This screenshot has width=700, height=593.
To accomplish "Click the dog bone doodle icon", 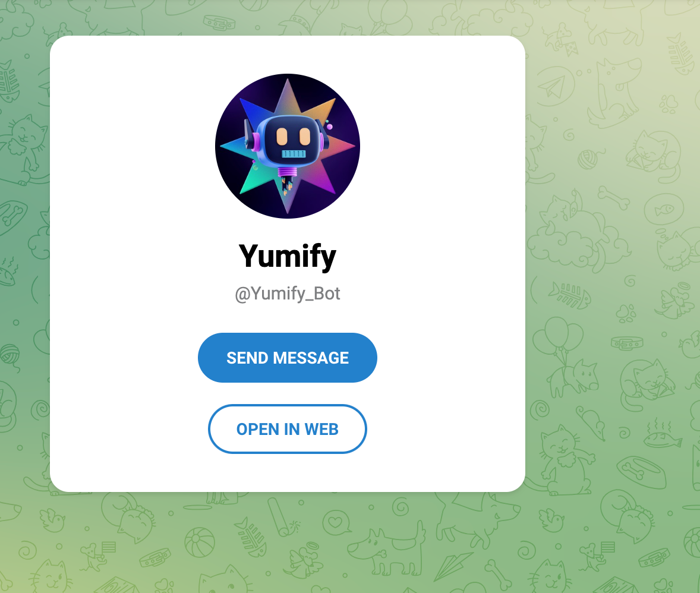I will pos(614,198).
